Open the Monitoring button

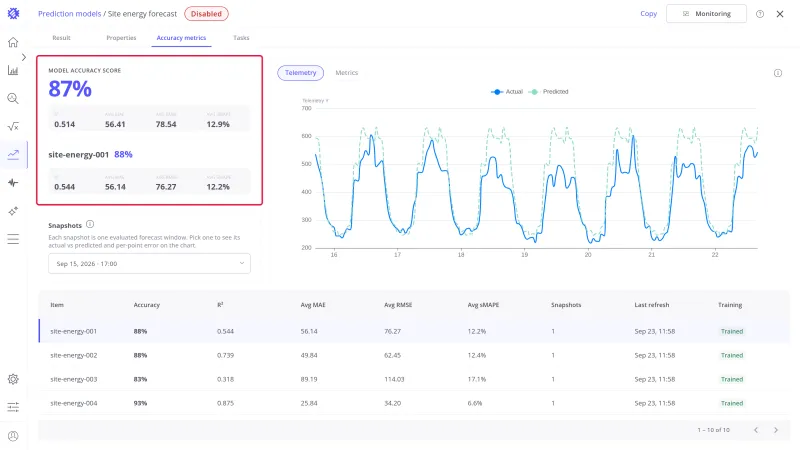coord(706,14)
